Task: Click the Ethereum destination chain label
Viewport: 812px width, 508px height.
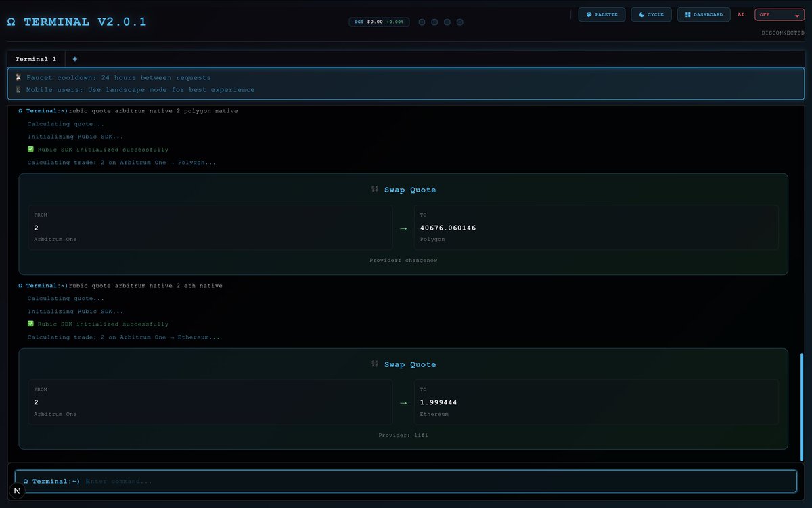Action: pos(434,414)
